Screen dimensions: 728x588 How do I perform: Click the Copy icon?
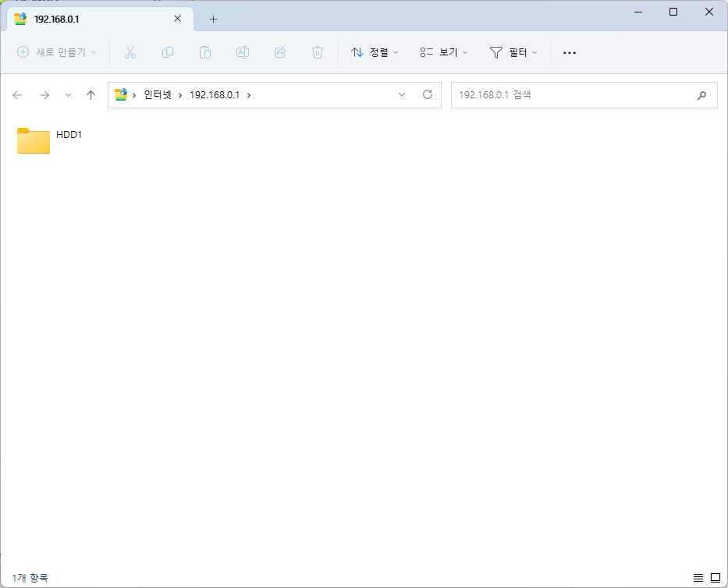168,52
